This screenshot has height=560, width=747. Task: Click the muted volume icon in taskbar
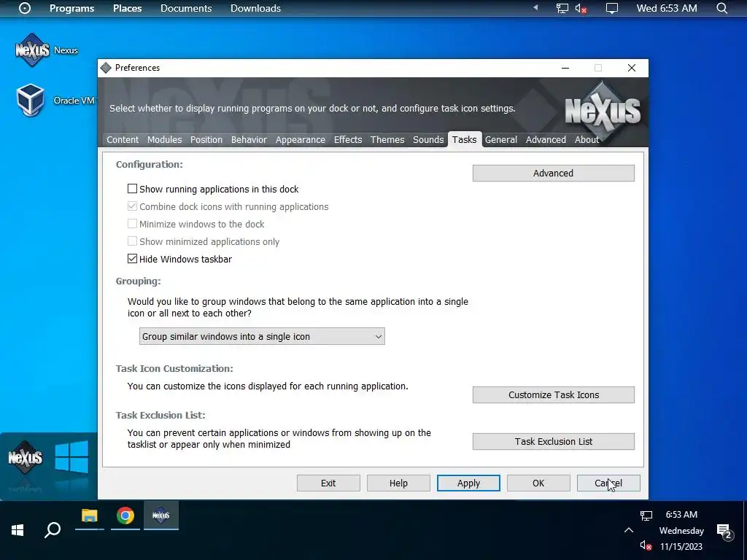pyautogui.click(x=646, y=545)
